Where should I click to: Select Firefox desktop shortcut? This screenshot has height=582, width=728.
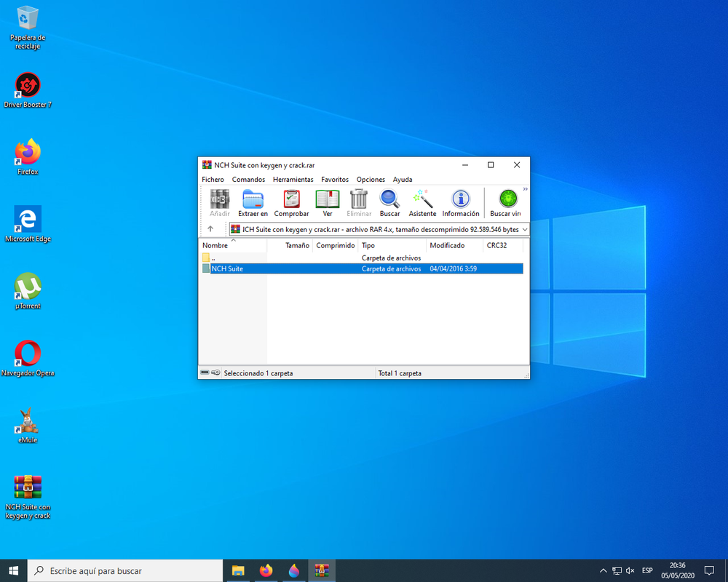(x=28, y=157)
